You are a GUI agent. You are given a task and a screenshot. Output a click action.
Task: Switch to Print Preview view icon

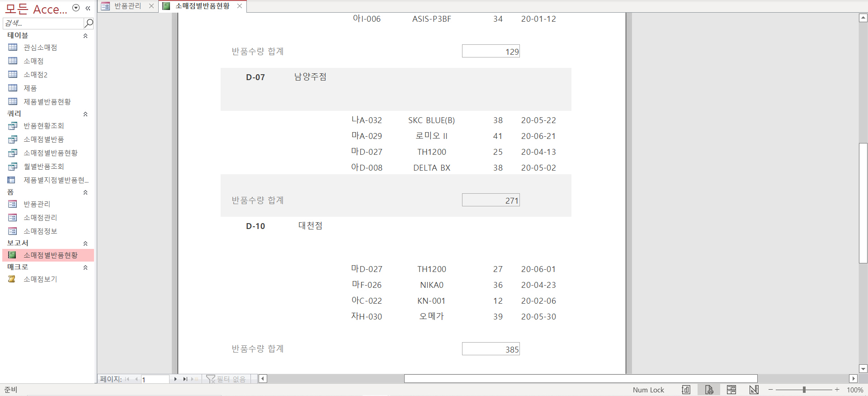coord(709,390)
